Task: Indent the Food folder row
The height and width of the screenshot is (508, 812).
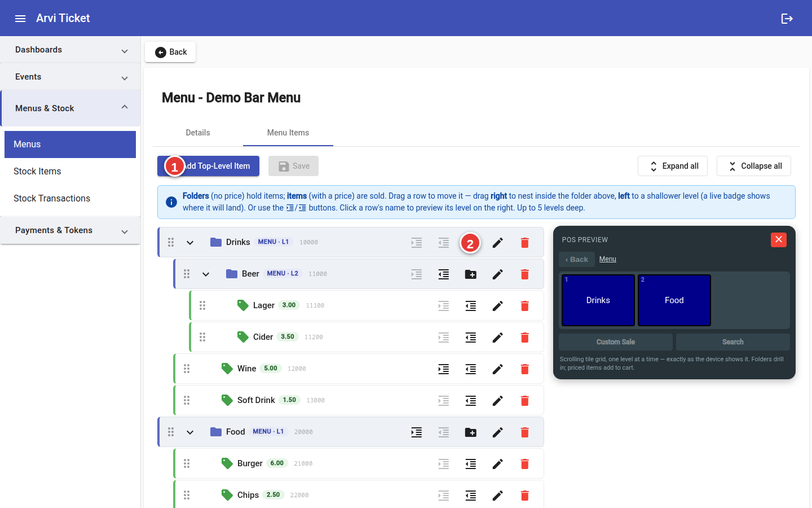Action: click(x=416, y=432)
